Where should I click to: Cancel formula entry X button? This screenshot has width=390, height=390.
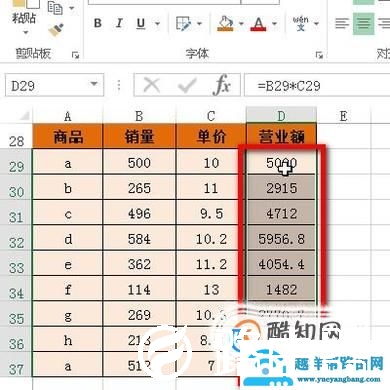click(152, 85)
